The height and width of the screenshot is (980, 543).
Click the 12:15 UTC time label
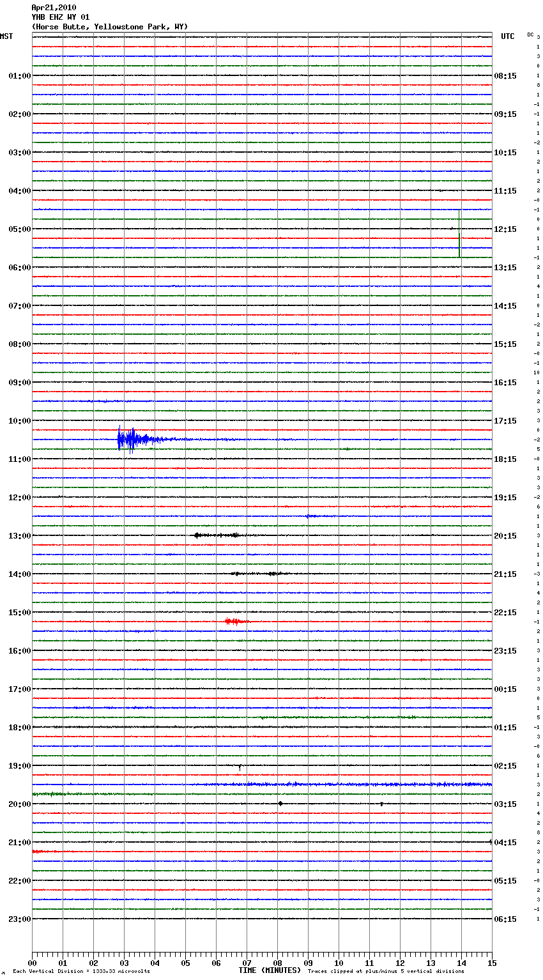(505, 229)
